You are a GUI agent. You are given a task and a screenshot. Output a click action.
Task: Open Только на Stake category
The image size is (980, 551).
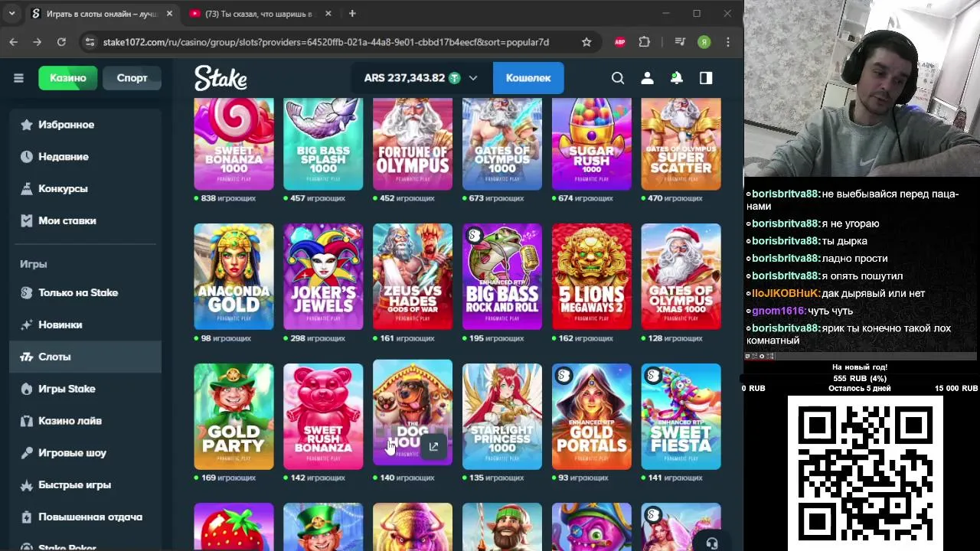[x=85, y=293]
